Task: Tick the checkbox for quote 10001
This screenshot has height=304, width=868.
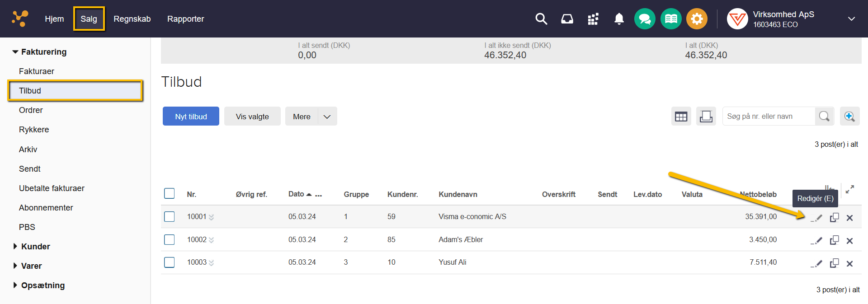Action: tap(170, 217)
